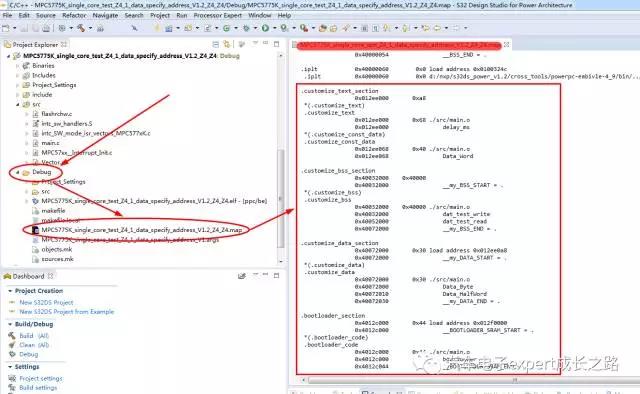Screen dimensions: 640x394
Task: Click New S32DS Project from Example link
Action: pyautogui.click(x=67, y=312)
